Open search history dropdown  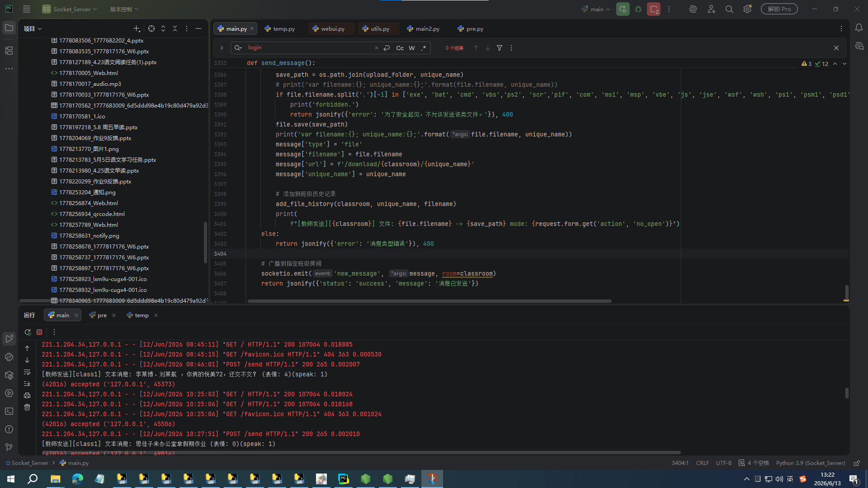click(238, 48)
